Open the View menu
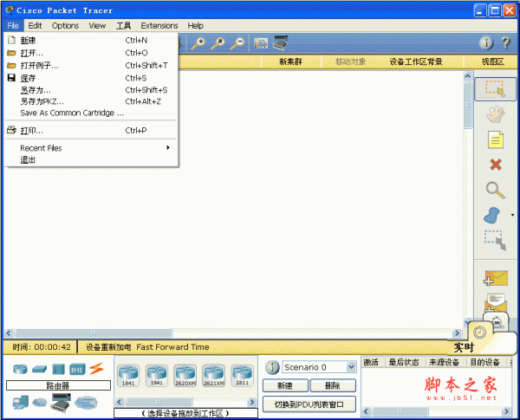Screen dimensions: 520x420 (97, 25)
